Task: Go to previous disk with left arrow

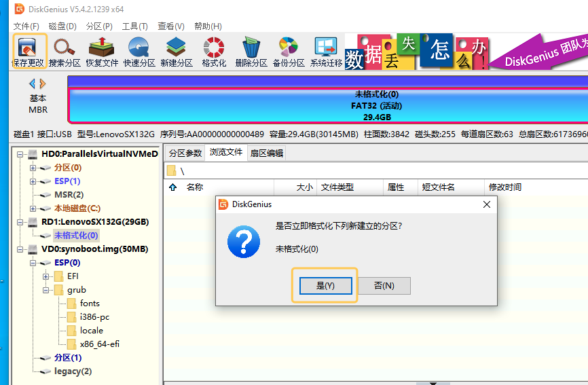Action: pos(32,84)
